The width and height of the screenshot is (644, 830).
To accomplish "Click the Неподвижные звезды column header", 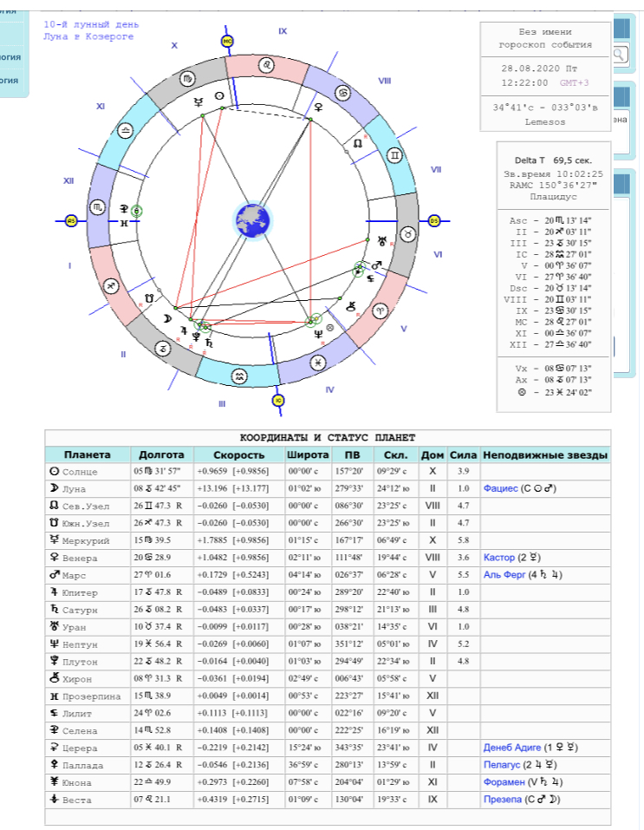I will click(x=544, y=455).
